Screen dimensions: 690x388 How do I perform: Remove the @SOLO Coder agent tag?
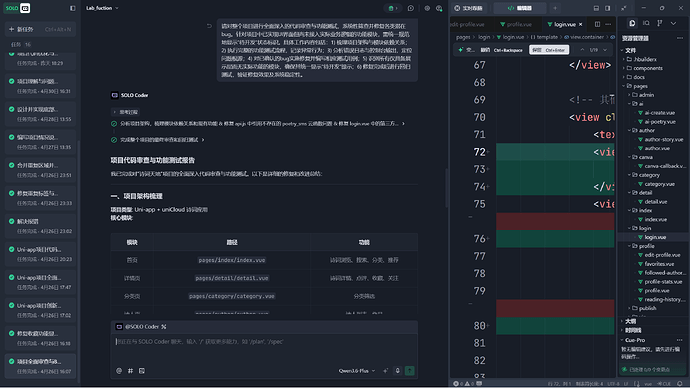pyautogui.click(x=164, y=326)
